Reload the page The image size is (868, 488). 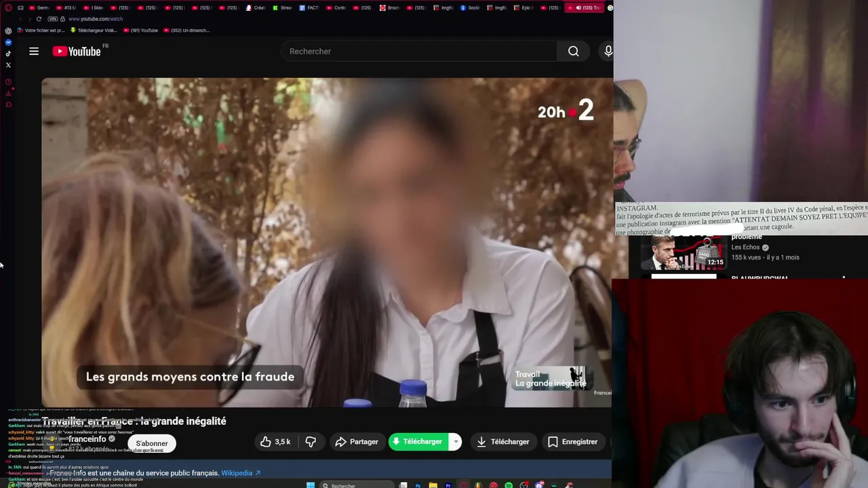point(39,19)
